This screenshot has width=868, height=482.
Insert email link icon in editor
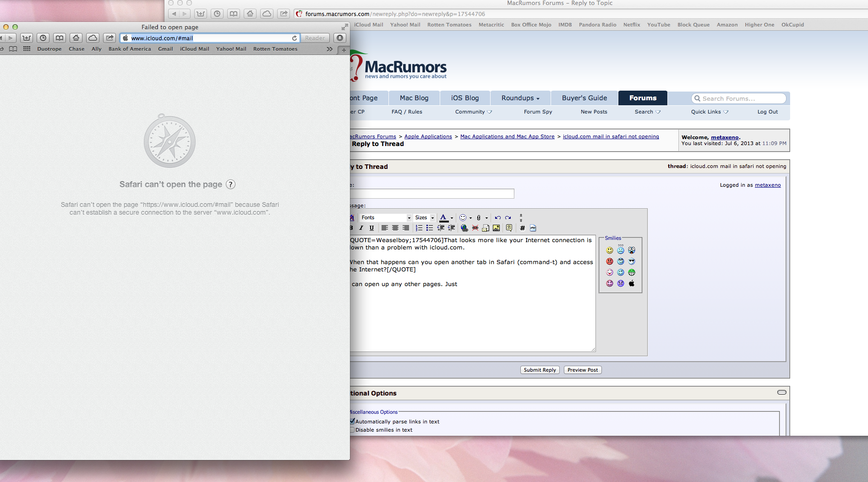(x=486, y=228)
